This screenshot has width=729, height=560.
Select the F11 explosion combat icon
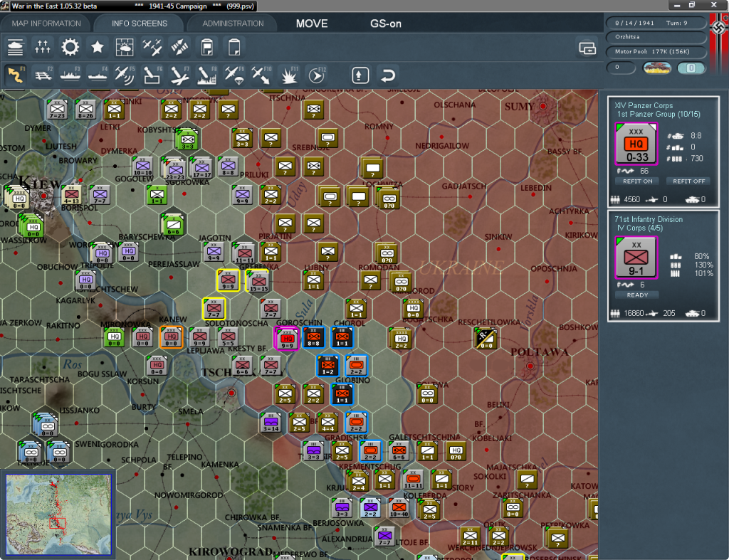tap(289, 75)
